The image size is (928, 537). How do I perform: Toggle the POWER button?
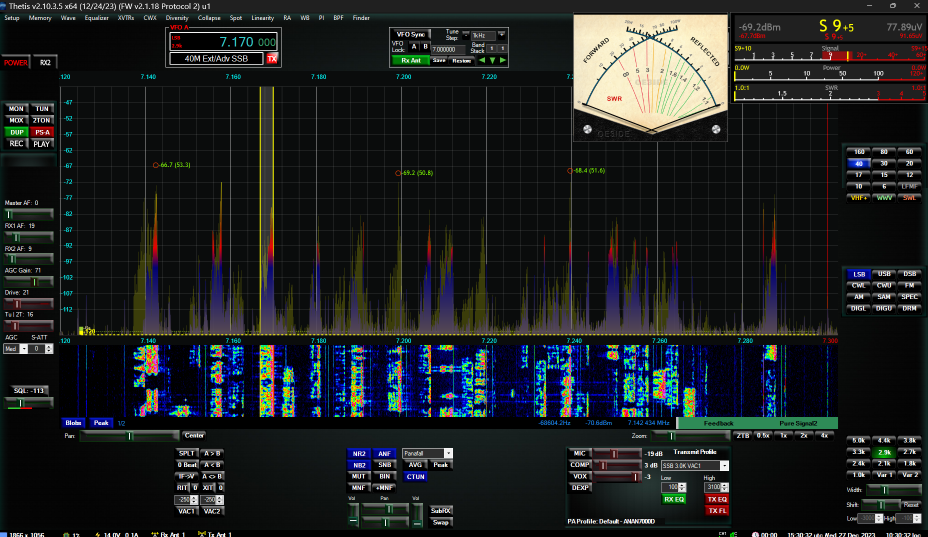coord(15,63)
